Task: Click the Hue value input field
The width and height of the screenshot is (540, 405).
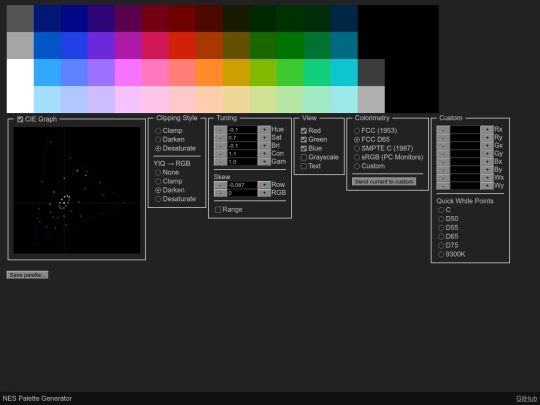Action: point(242,129)
